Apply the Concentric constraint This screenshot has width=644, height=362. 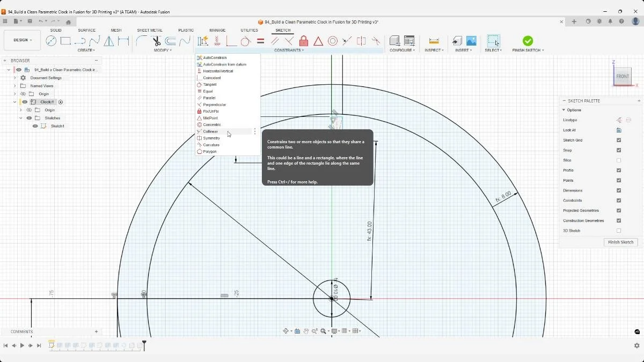point(211,124)
